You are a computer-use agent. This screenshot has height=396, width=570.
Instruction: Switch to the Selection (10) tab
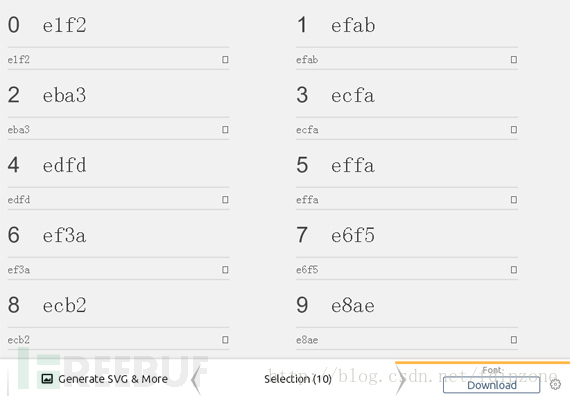(298, 379)
